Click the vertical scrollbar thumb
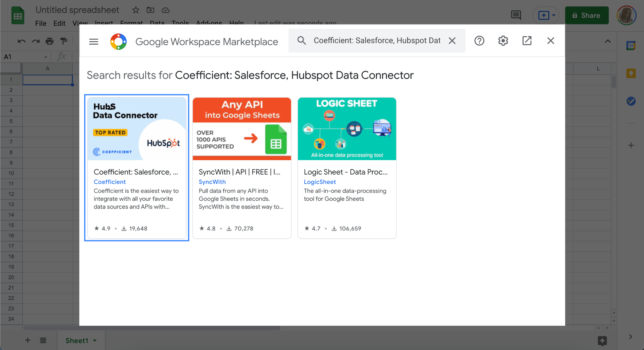 click(614, 81)
